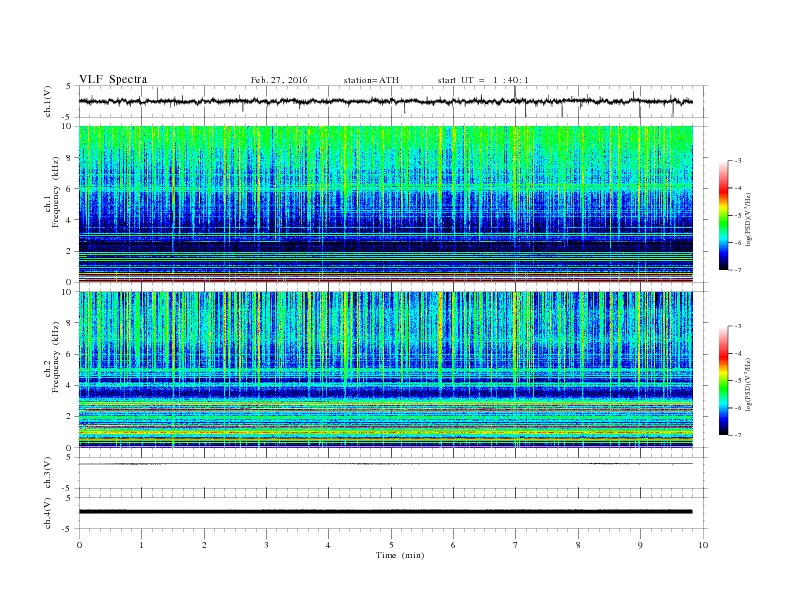Click the ch.1 log(PSD) colorbar label
The width and height of the screenshot is (792, 612).
pyautogui.click(x=749, y=219)
